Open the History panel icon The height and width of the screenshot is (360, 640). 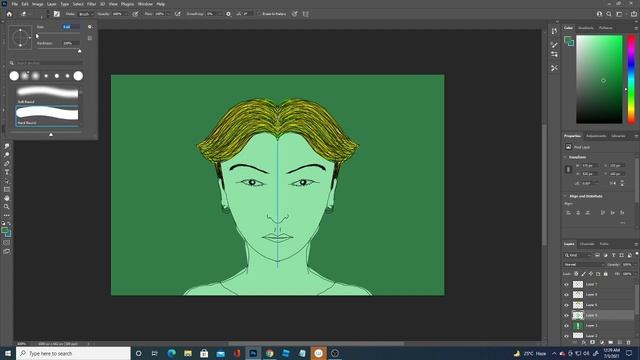point(554,31)
